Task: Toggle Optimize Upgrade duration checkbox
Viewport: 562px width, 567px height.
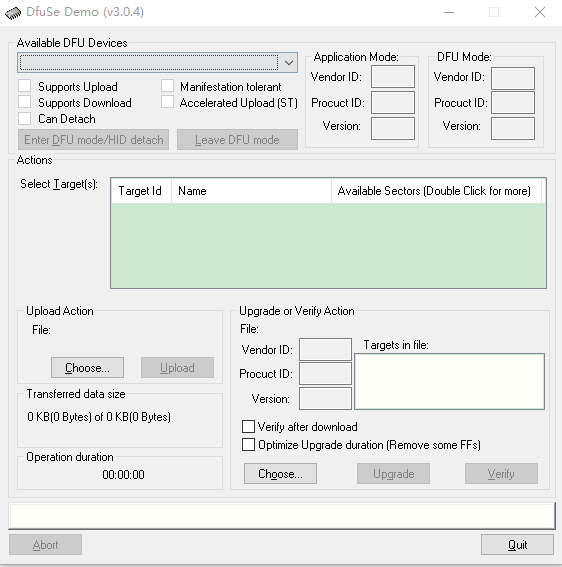Action: click(248, 444)
